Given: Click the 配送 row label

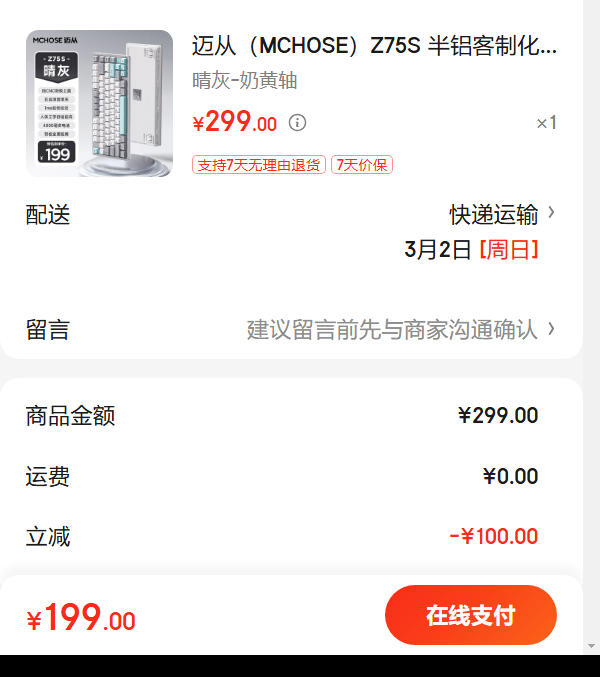Looking at the screenshot, I should [48, 215].
